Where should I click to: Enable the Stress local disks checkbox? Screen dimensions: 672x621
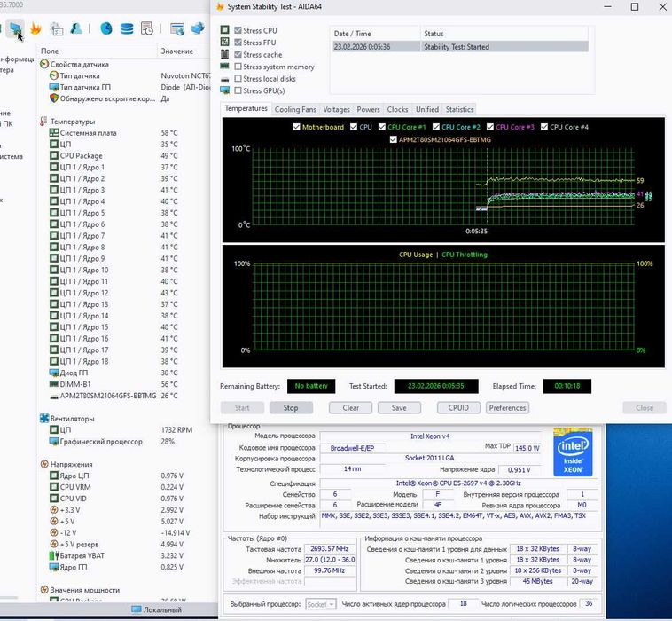tap(238, 78)
